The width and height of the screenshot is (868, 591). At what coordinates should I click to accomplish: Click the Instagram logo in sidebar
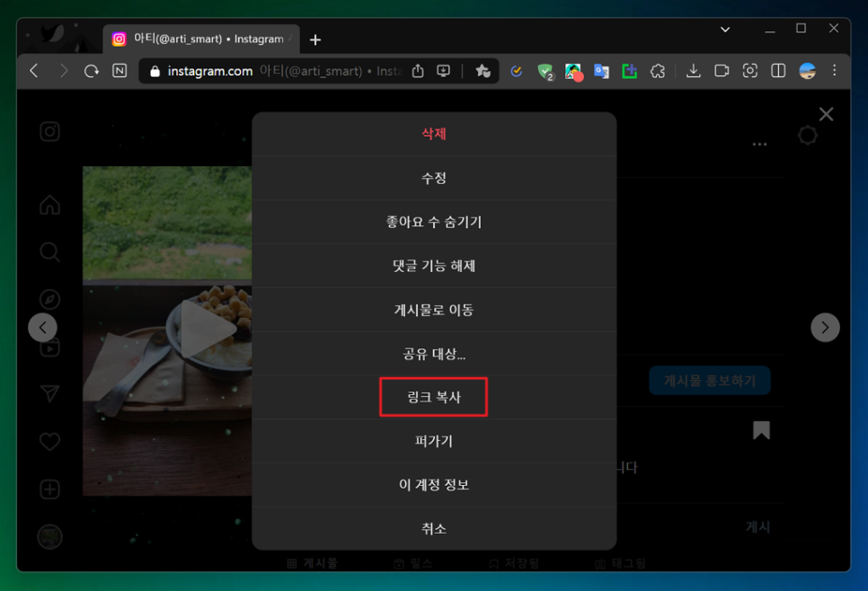[49, 132]
